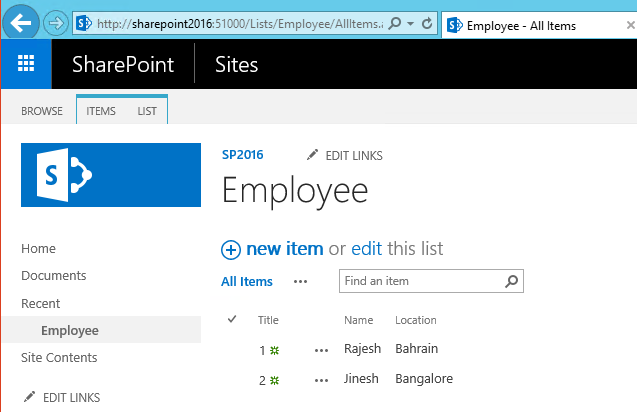The image size is (637, 412).
Task: Go to Documents in left navigation
Action: point(54,275)
